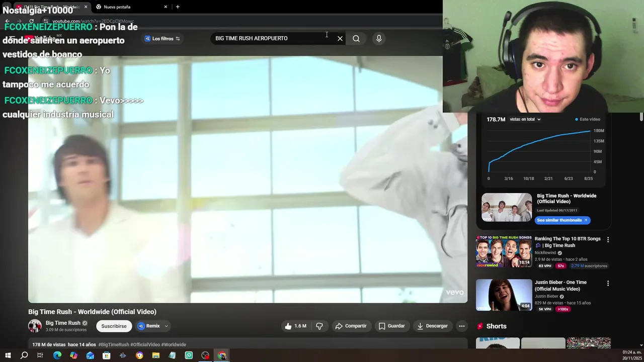Click See similar thumbnails button
The image size is (644, 362).
click(x=562, y=220)
